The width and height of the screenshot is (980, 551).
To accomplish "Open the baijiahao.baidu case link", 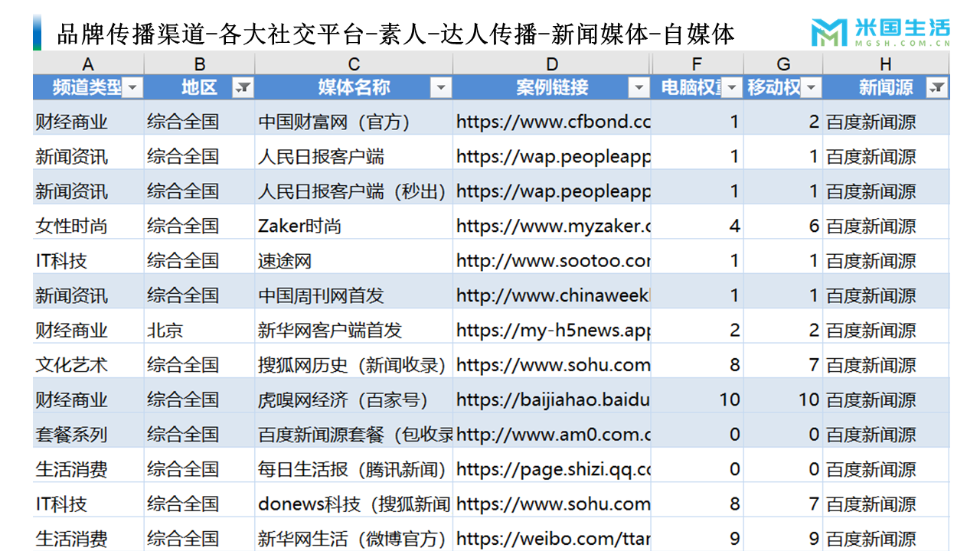I will coord(553,399).
